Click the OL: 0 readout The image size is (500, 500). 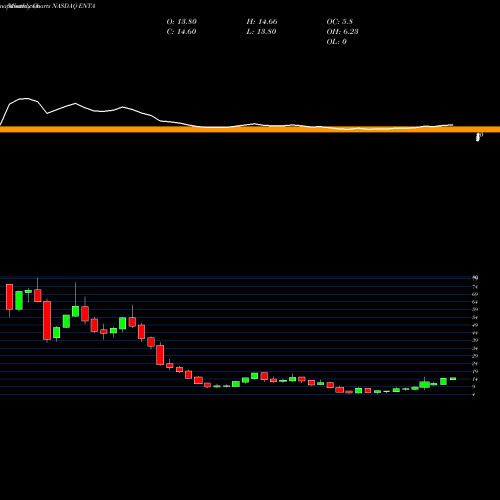336,42
